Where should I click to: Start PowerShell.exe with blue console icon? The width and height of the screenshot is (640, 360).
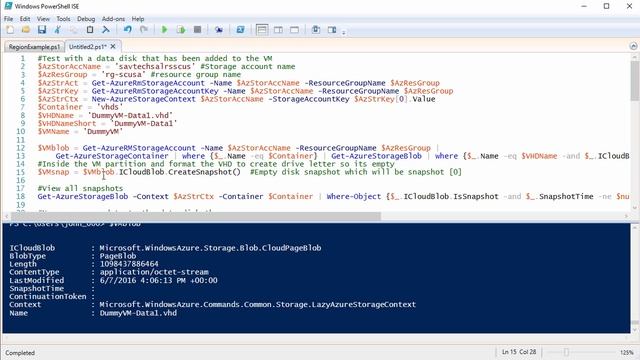click(240, 30)
